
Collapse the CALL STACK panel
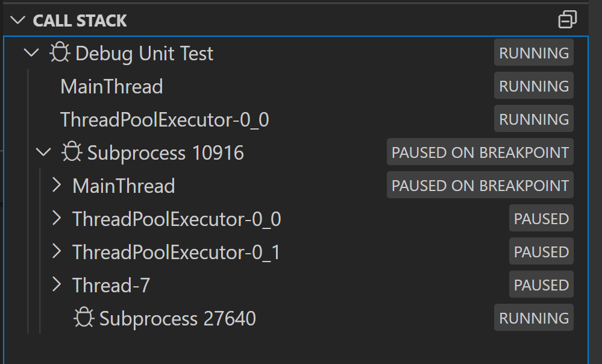[17, 20]
